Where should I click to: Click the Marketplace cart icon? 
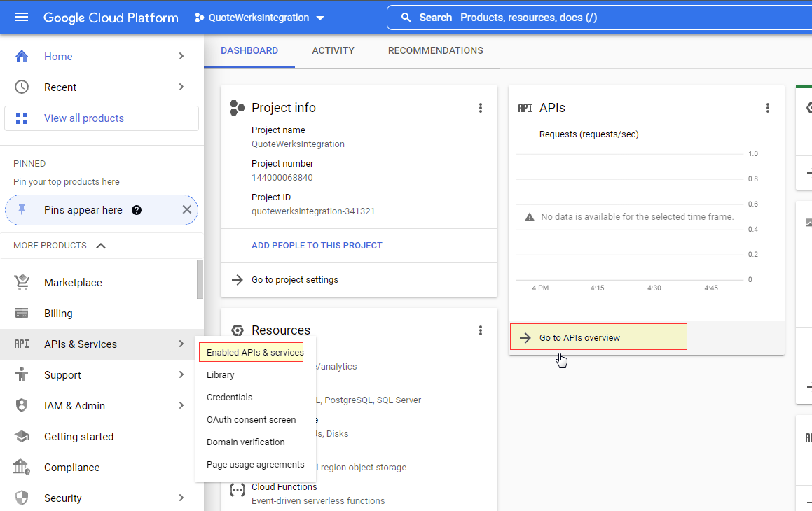tap(22, 283)
